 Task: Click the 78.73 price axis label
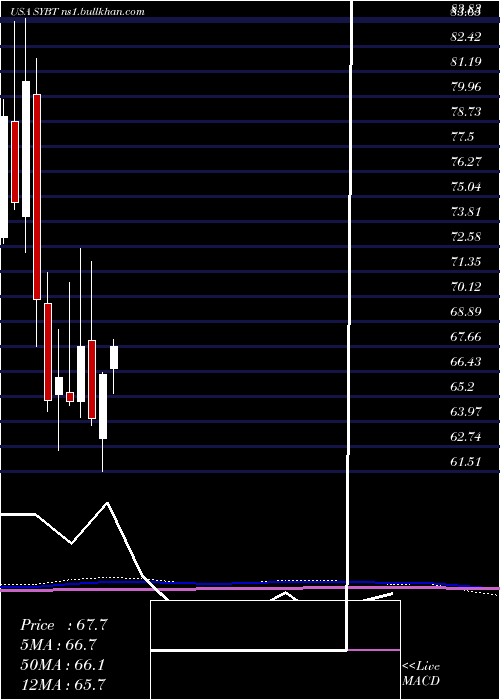466,112
